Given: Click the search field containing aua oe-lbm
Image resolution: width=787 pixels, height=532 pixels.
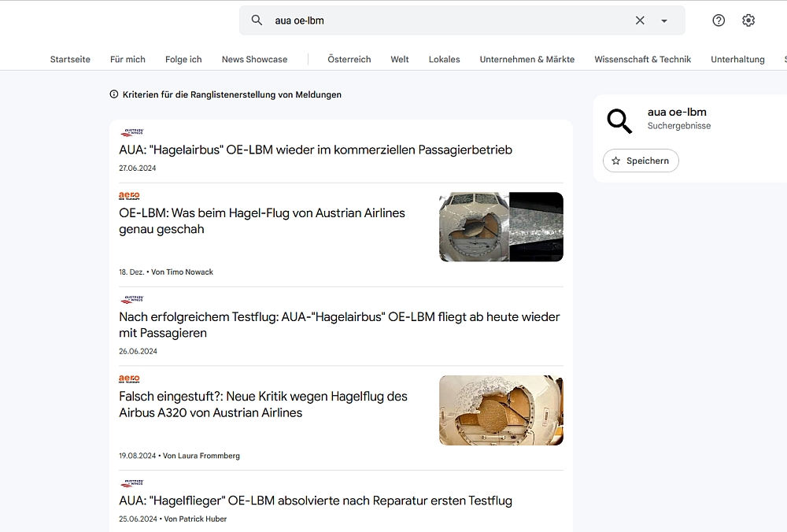Looking at the screenshot, I should pos(462,20).
